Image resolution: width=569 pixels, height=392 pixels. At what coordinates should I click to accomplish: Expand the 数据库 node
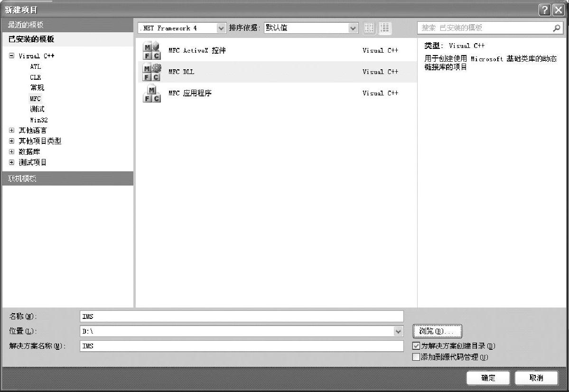(11, 152)
